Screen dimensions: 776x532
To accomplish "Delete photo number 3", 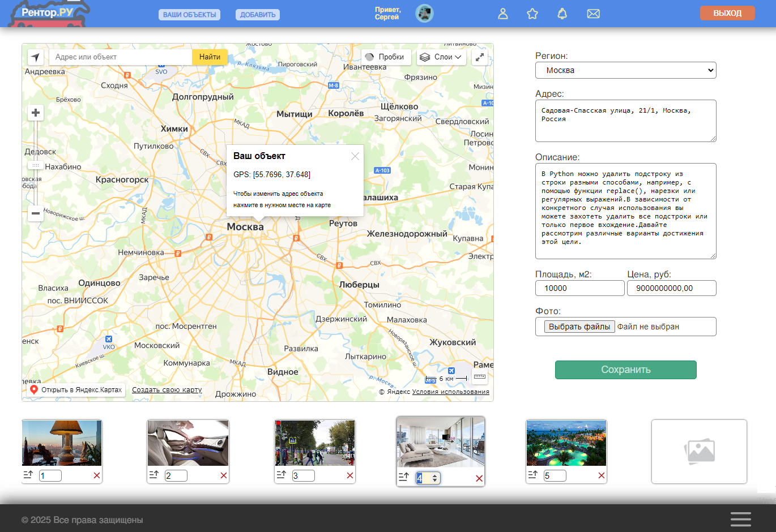I will pyautogui.click(x=350, y=475).
